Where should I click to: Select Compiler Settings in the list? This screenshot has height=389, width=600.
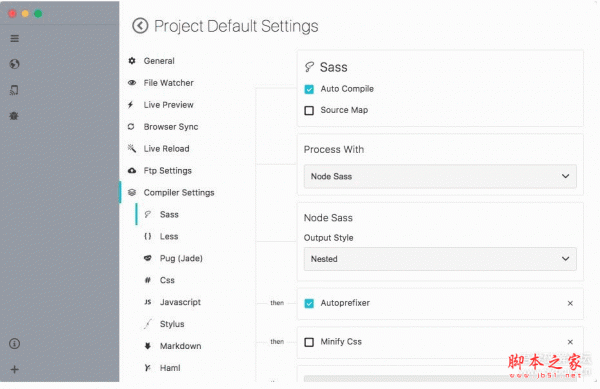(x=179, y=192)
